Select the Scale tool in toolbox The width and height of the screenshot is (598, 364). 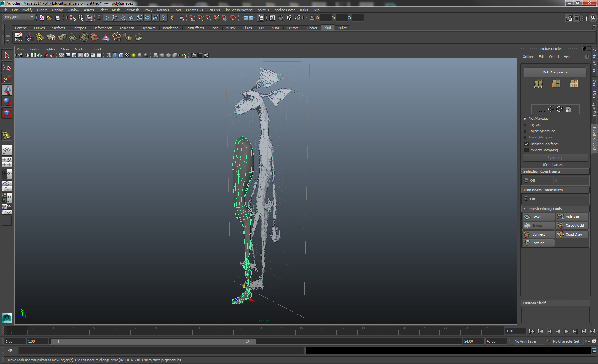pos(7,113)
